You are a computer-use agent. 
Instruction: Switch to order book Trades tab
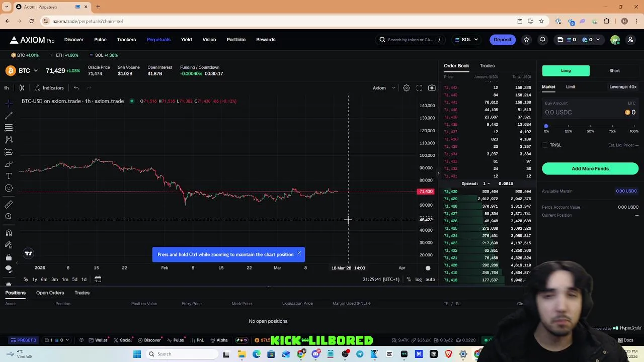pos(487,66)
